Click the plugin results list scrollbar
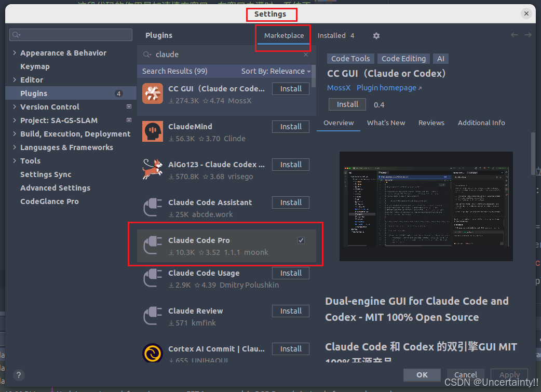Viewport: 541px width, 392px height. coord(313,76)
